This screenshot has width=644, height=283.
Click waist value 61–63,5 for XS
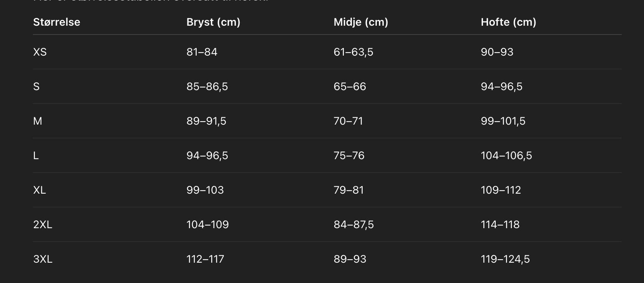[x=353, y=52]
